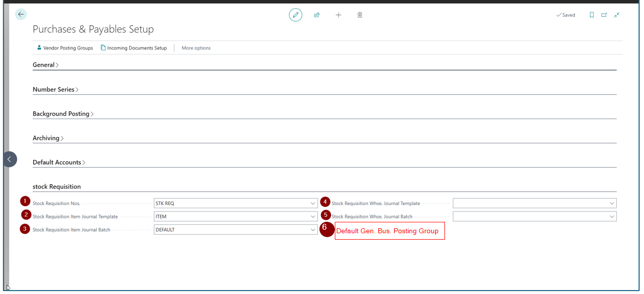Click the back arrow icon
The image size is (644, 294).
[x=21, y=15]
